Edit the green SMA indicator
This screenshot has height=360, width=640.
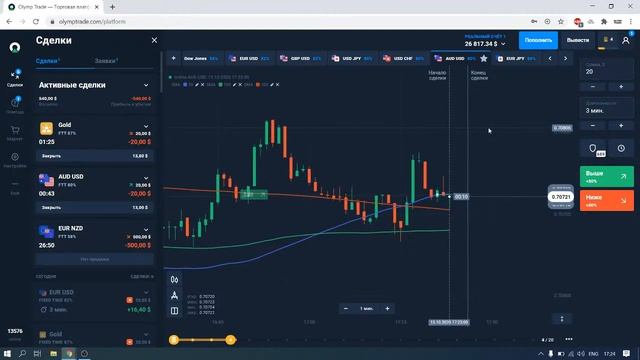[234, 84]
